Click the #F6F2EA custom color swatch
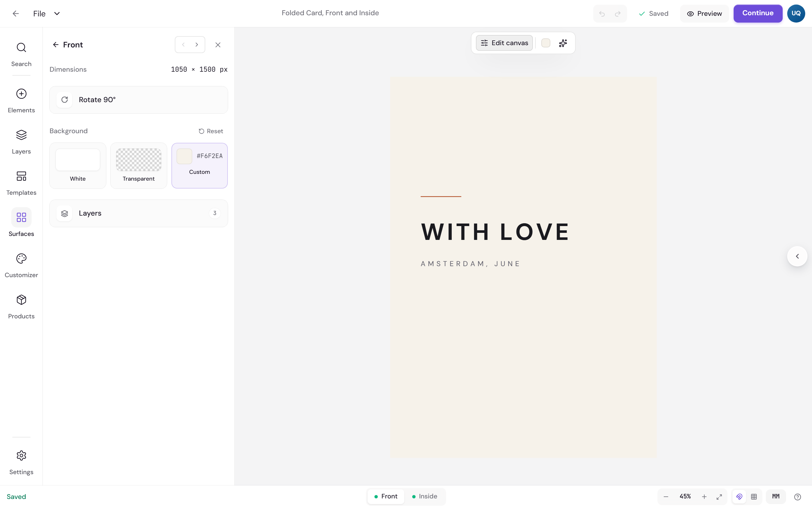The width and height of the screenshot is (812, 508). 184,156
